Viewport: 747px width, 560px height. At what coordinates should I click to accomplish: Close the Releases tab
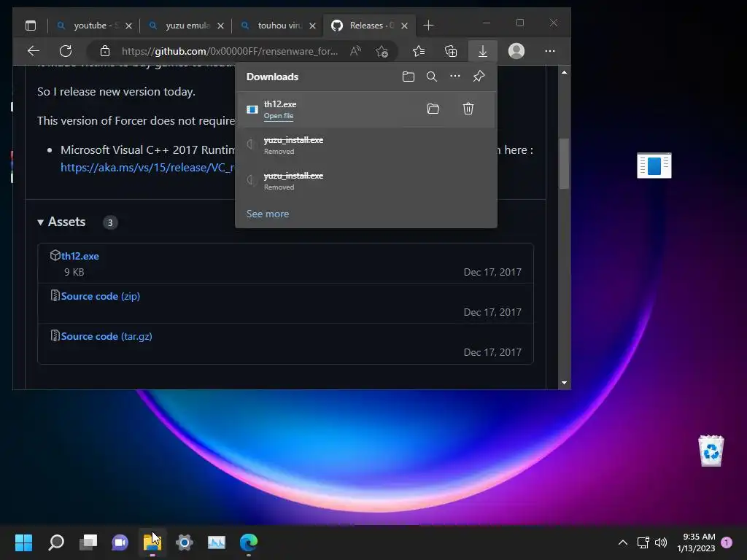[404, 26]
